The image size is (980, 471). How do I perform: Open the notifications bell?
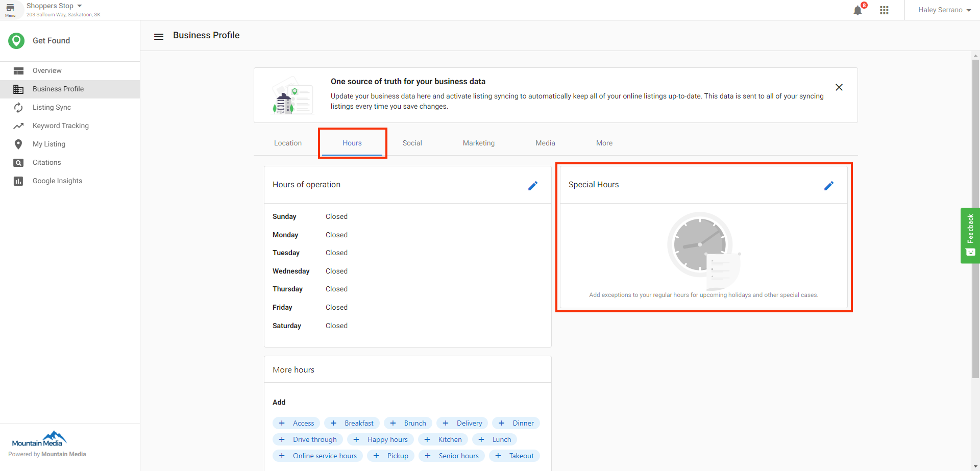pos(857,11)
